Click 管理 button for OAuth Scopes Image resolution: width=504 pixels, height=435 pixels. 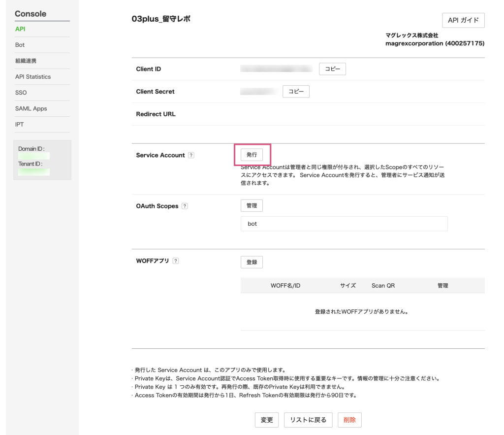(252, 205)
